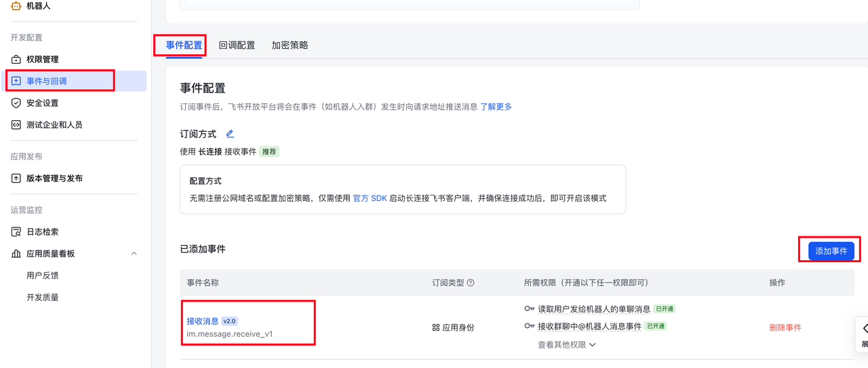
Task: Collapse the 应用质量看板 chevron
Action: [x=134, y=253]
